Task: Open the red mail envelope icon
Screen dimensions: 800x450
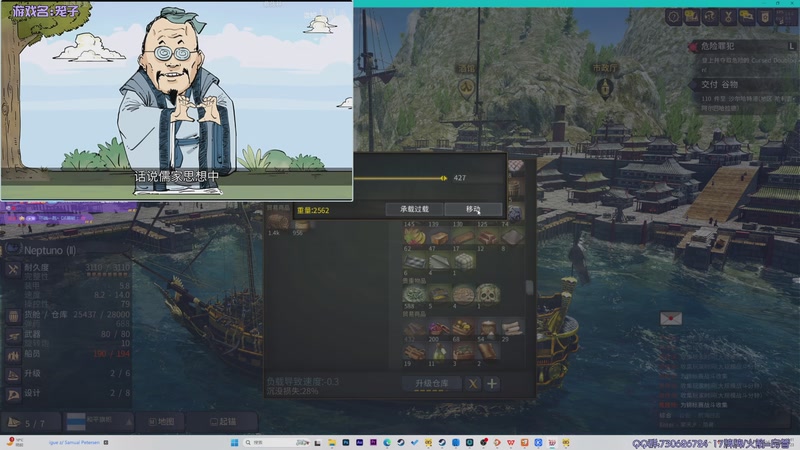Action: pyautogui.click(x=670, y=318)
